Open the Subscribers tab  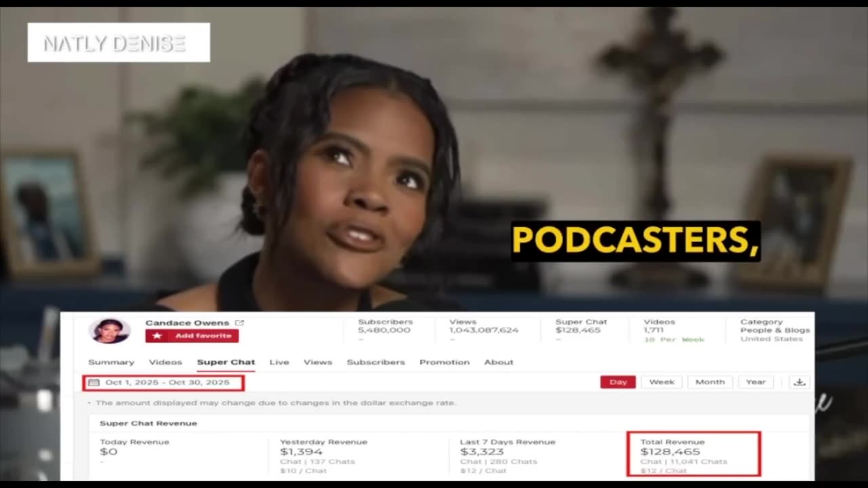(x=376, y=362)
